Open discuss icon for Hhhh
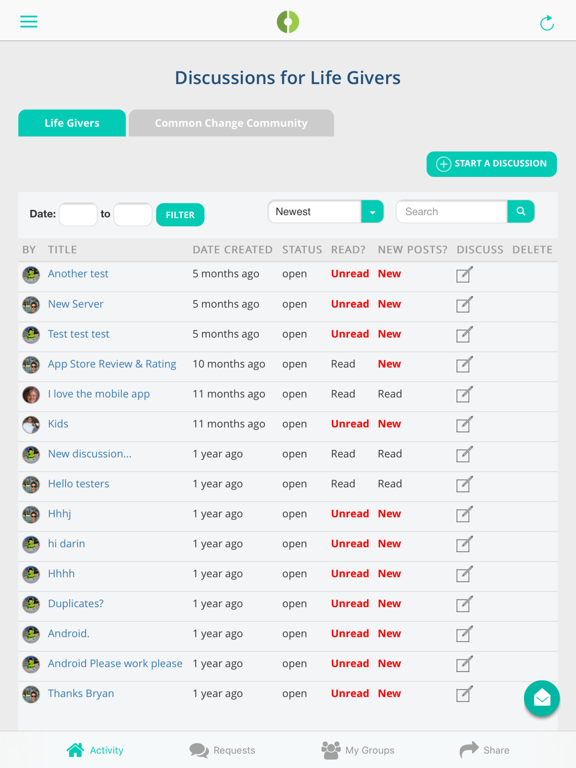 (x=464, y=574)
